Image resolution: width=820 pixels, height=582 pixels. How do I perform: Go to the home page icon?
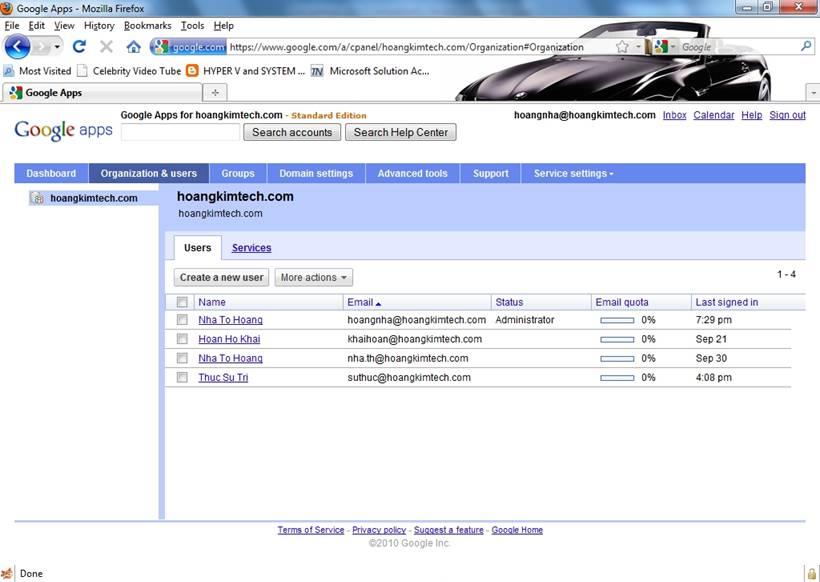(133, 47)
